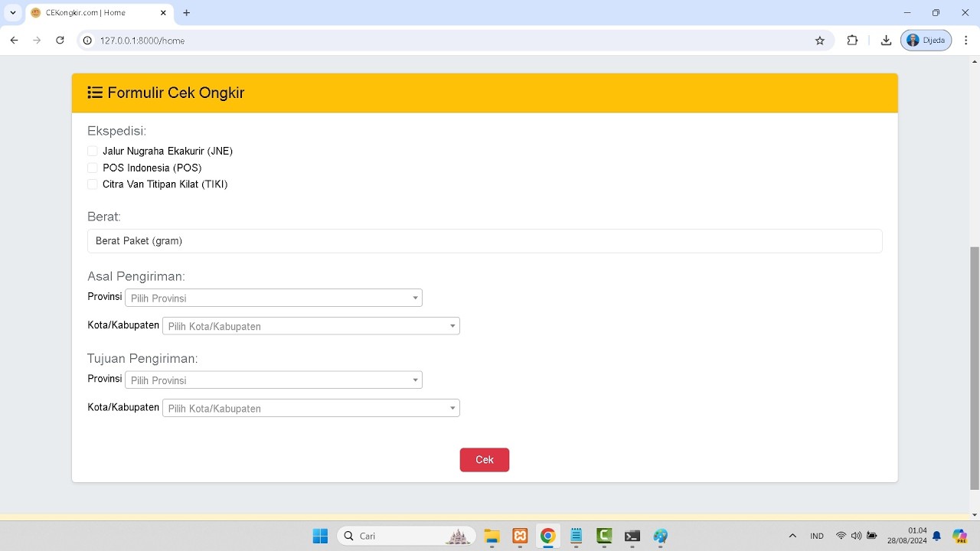The height and width of the screenshot is (551, 980).
Task: Open the Notepad taskbar icon
Action: [577, 536]
